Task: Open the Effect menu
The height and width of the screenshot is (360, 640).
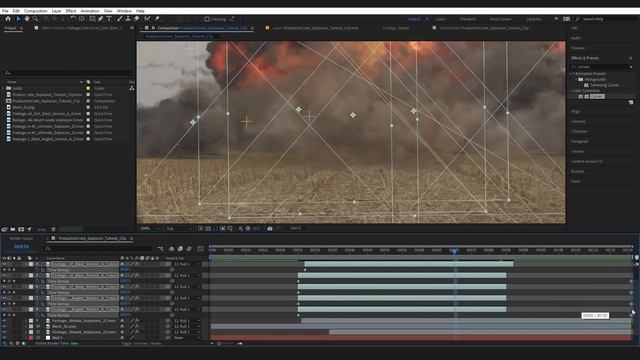Action: (71, 11)
